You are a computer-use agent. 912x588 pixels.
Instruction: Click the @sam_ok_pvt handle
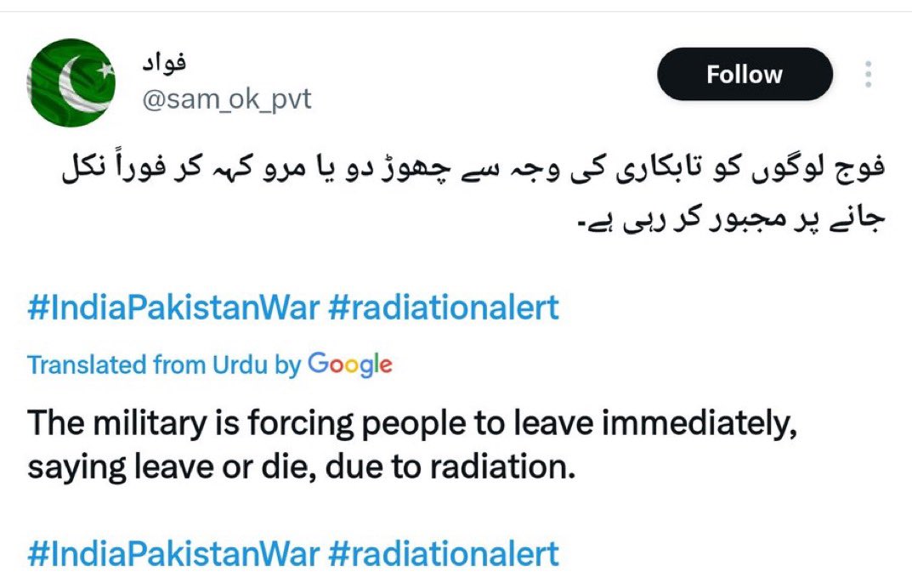pyautogui.click(x=227, y=99)
